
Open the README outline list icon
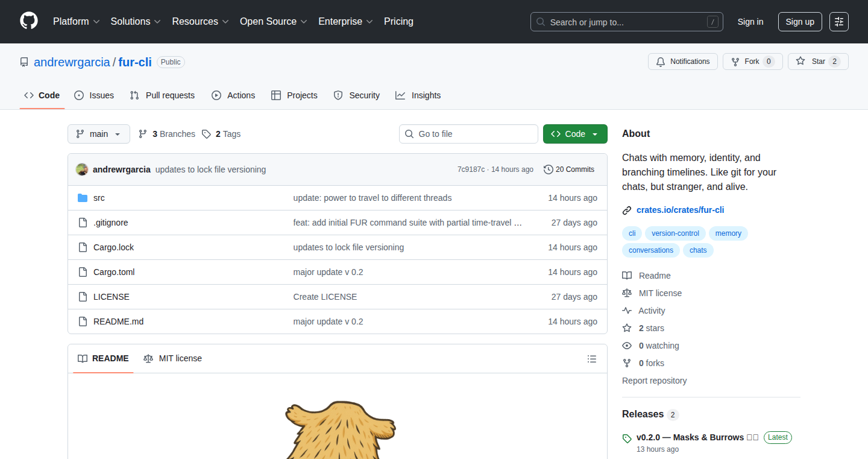coord(592,359)
